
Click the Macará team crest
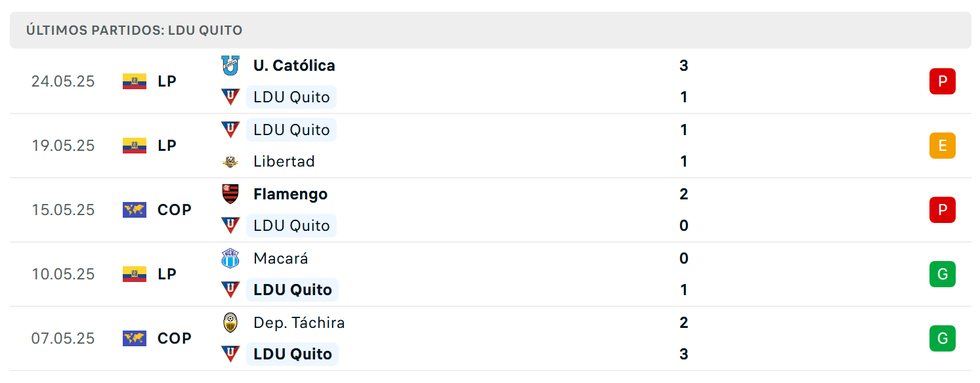click(x=230, y=258)
